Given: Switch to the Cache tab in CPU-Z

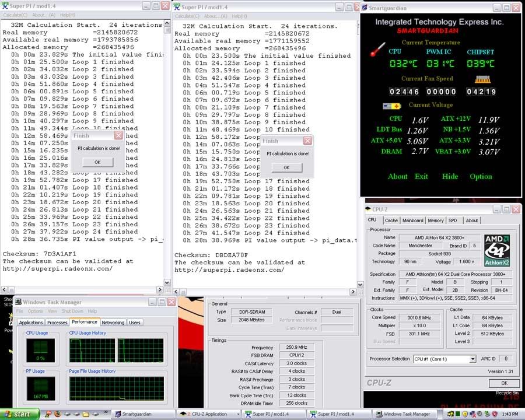Looking at the screenshot, I should click(391, 220).
